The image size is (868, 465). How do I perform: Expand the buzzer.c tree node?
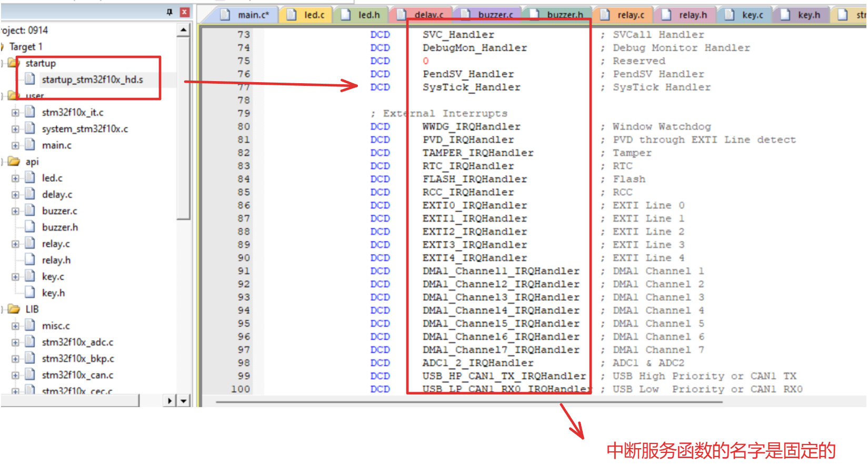coord(15,211)
